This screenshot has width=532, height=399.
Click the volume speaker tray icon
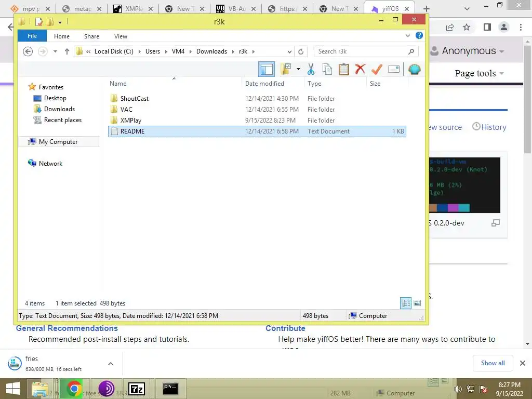point(458,389)
